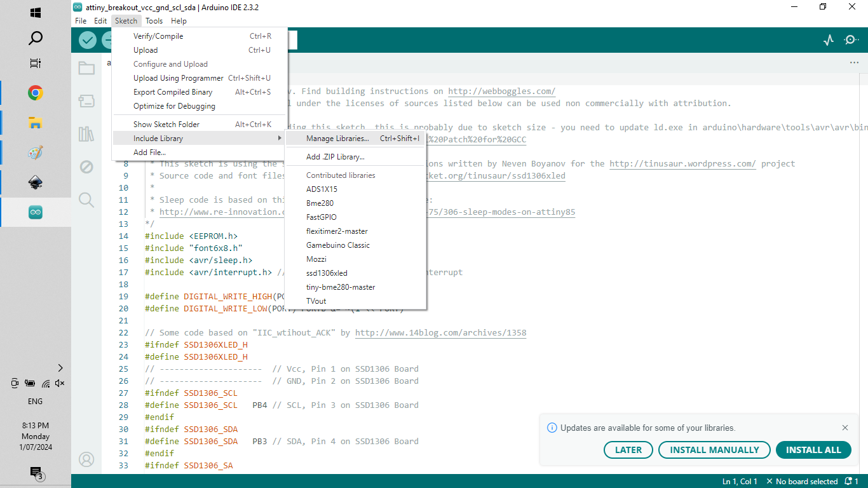Image resolution: width=868 pixels, height=488 pixels.
Task: Click code line '#include <EEPROM.h>'
Action: tap(190, 236)
